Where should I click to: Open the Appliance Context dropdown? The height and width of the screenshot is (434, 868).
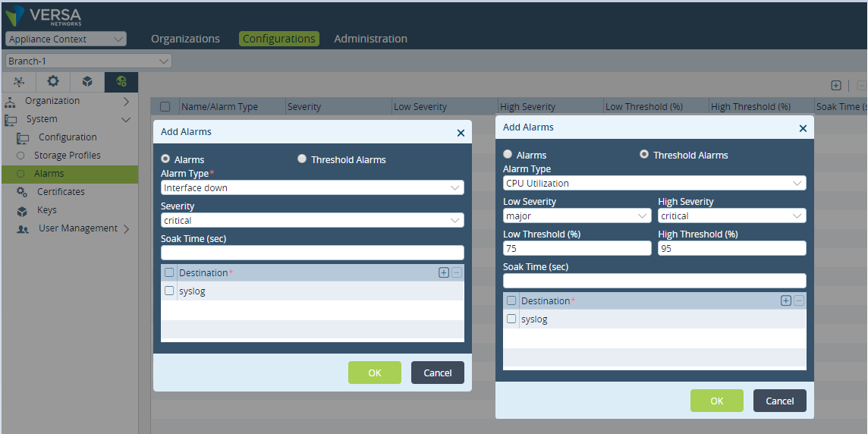(66, 39)
